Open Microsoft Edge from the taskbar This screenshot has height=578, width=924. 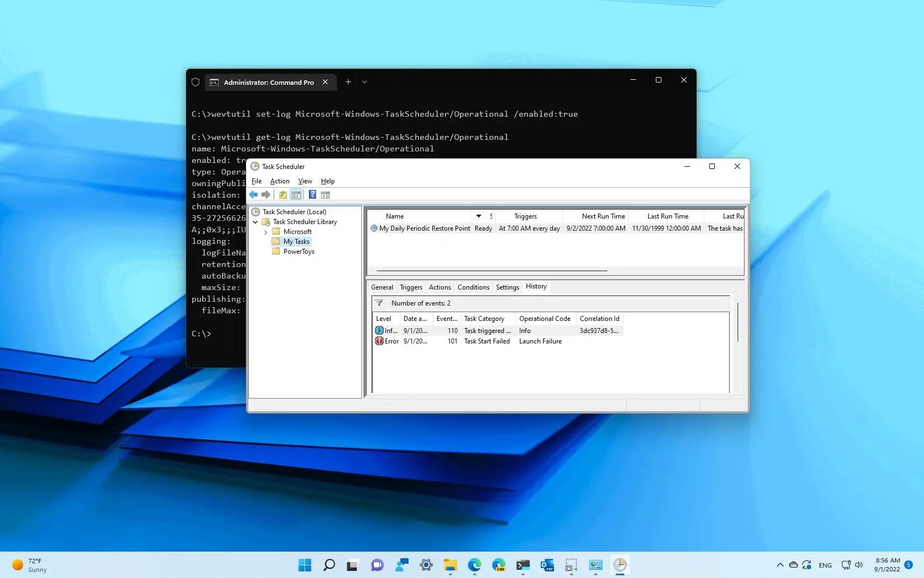click(x=474, y=565)
